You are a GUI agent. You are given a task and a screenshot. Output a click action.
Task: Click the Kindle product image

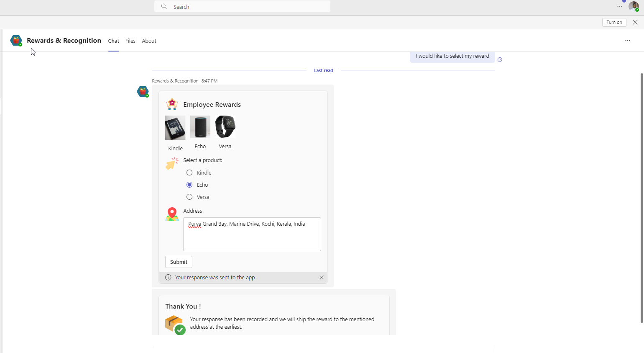pyautogui.click(x=175, y=128)
